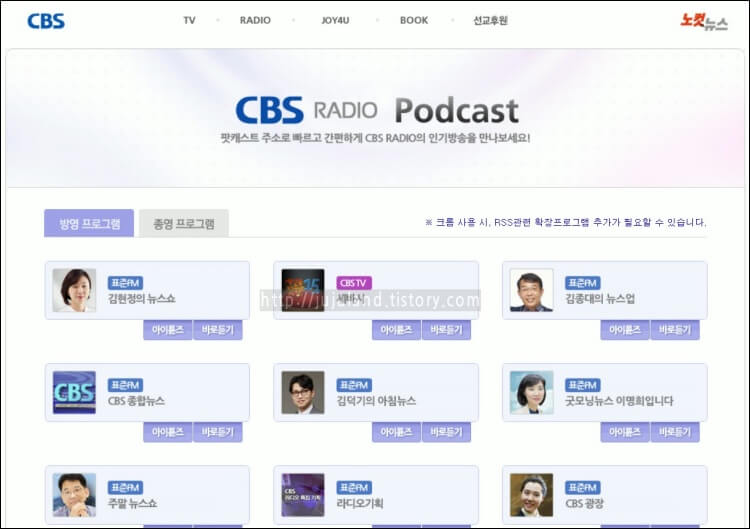This screenshot has width=750, height=529.
Task: Click the 김종대의 뉴스업 host thumbnail
Action: (531, 290)
